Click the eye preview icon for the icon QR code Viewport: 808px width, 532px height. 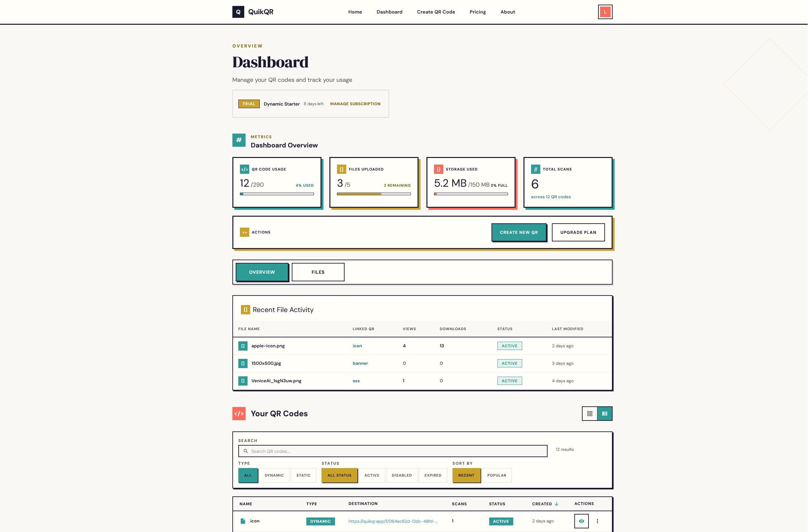tap(581, 521)
